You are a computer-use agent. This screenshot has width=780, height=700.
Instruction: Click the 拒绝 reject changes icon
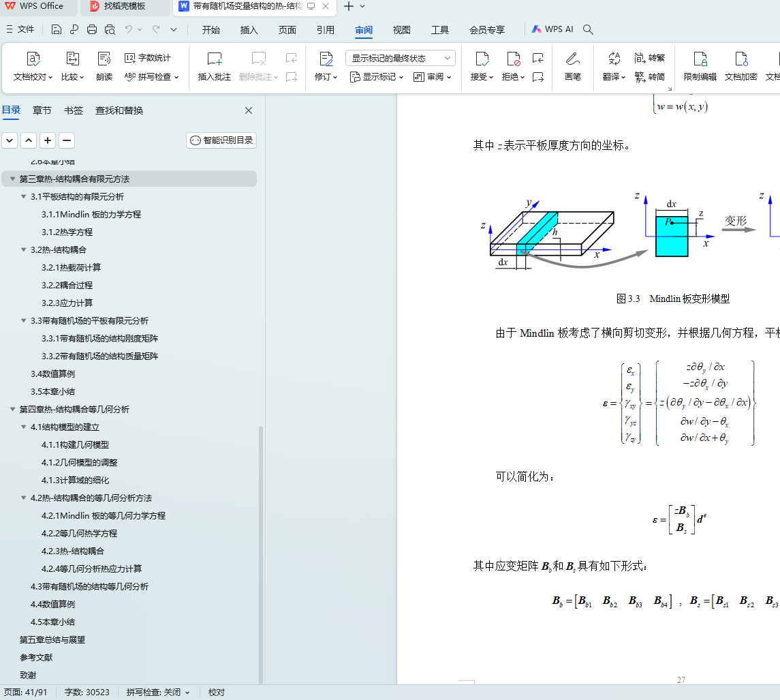tap(514, 59)
